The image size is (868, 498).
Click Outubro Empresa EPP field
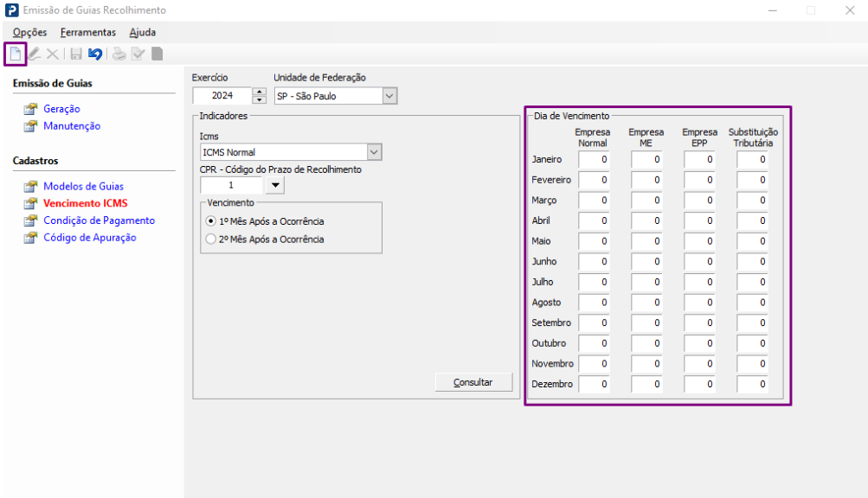click(699, 343)
